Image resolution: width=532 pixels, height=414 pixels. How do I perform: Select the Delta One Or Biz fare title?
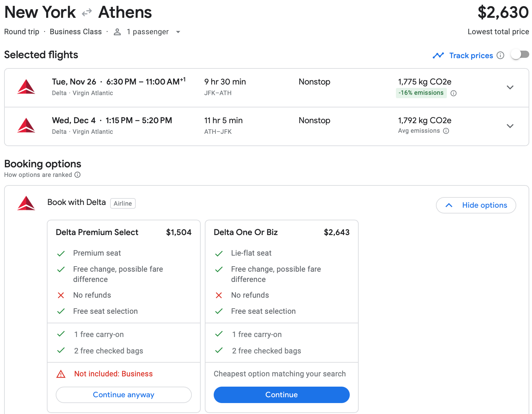(246, 232)
